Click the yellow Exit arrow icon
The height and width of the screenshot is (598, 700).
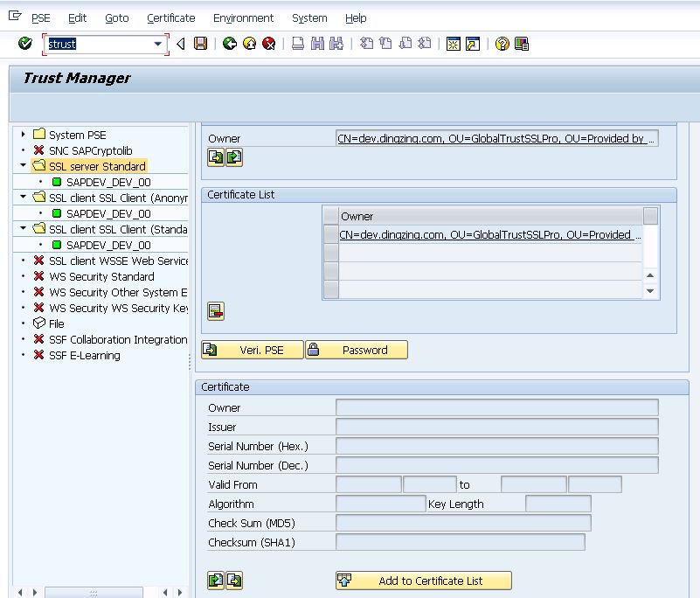tap(250, 44)
